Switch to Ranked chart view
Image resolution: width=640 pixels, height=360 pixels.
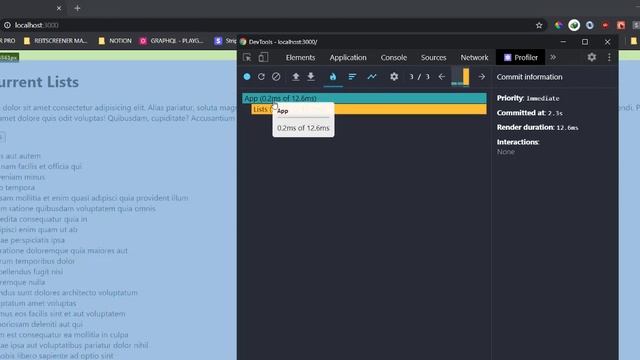tap(352, 77)
